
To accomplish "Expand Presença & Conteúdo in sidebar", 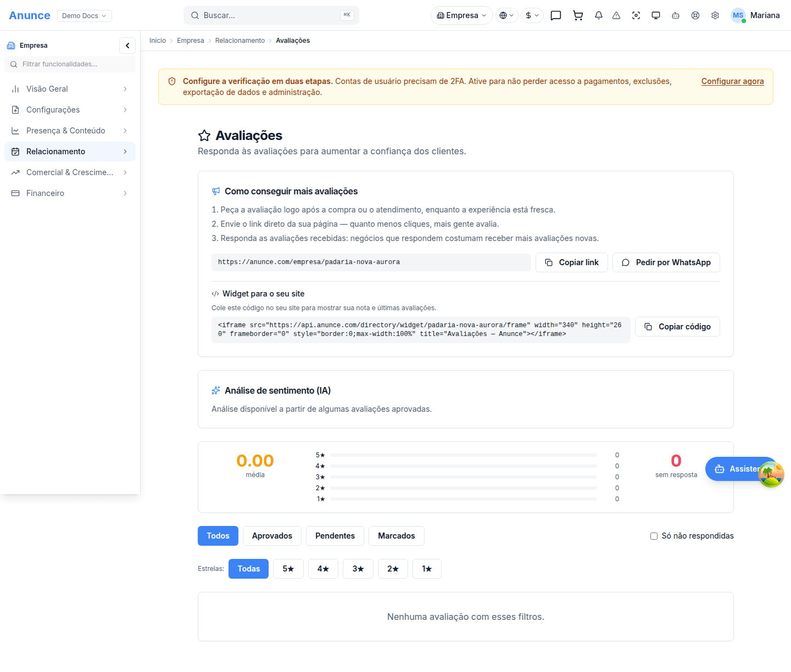I will [70, 131].
